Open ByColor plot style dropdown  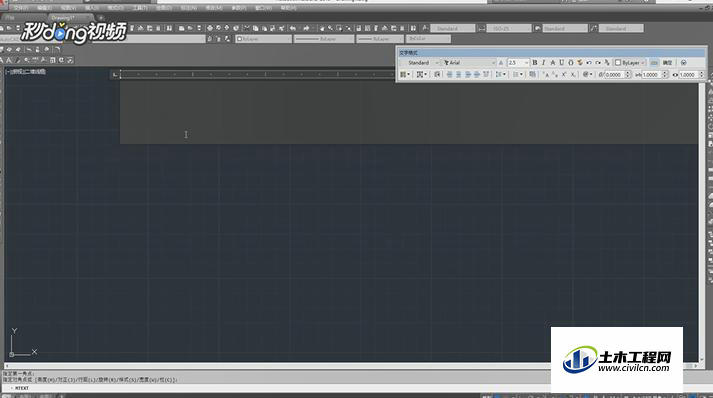click(x=428, y=39)
